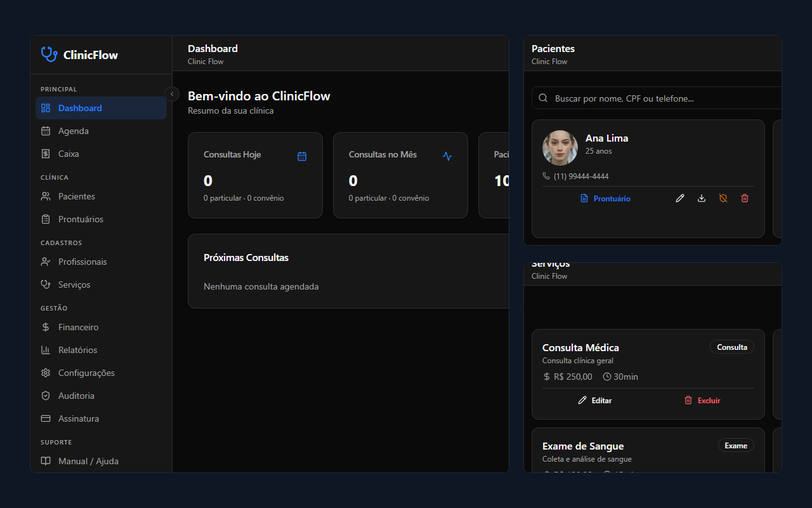Select the Consultas no Mês stat card

click(400, 175)
